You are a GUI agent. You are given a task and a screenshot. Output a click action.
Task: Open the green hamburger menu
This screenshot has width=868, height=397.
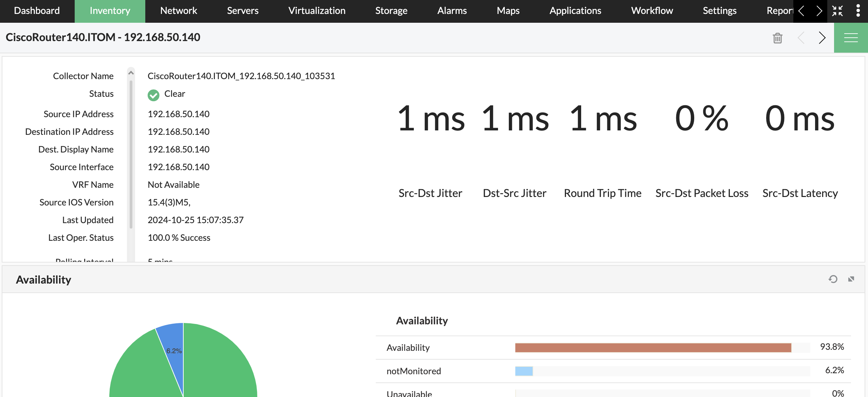[851, 38]
